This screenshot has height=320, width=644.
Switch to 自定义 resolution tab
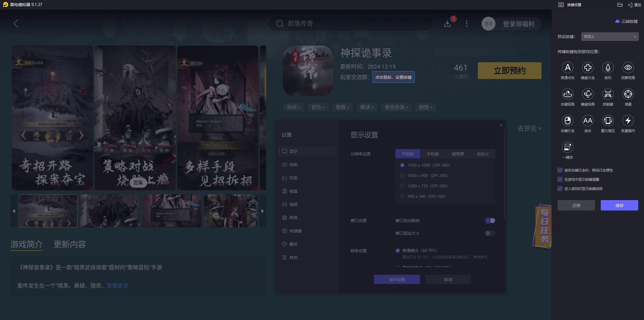click(x=483, y=154)
